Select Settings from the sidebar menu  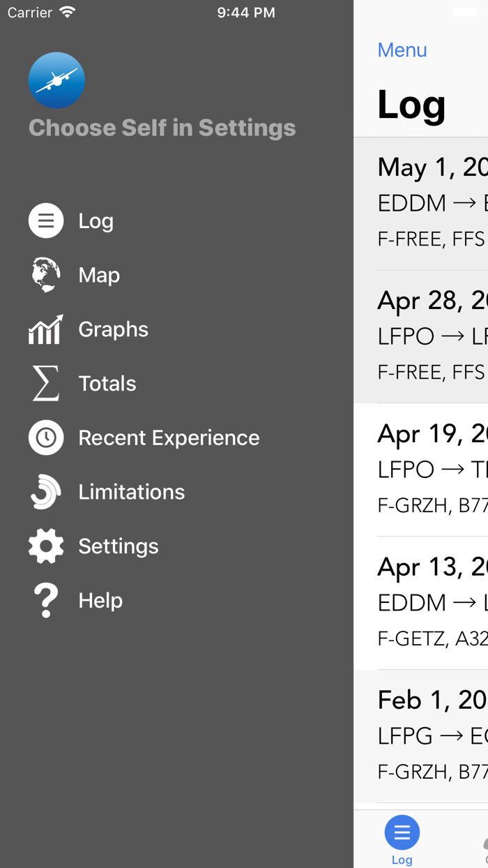(119, 546)
